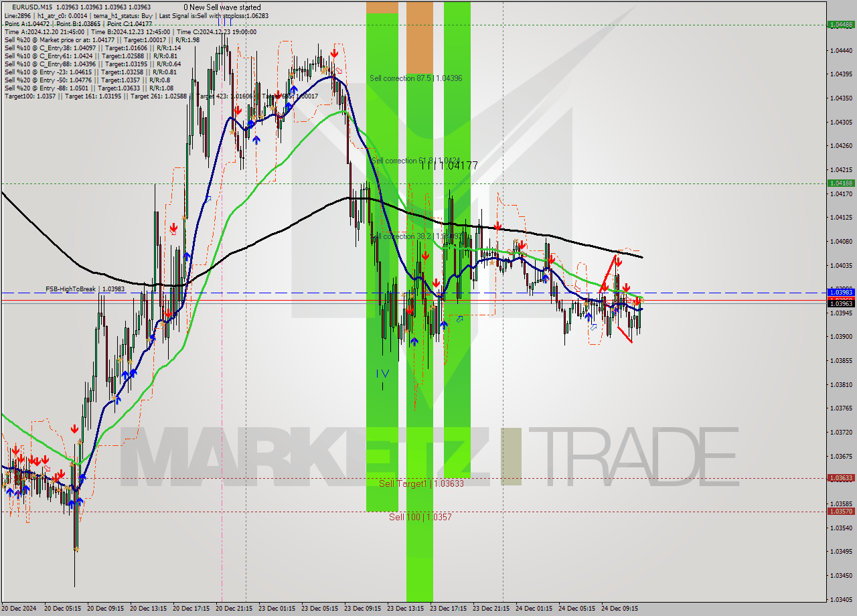This screenshot has height=616, width=857.
Task: Select the 1.04080 price axis value
Action: point(841,241)
